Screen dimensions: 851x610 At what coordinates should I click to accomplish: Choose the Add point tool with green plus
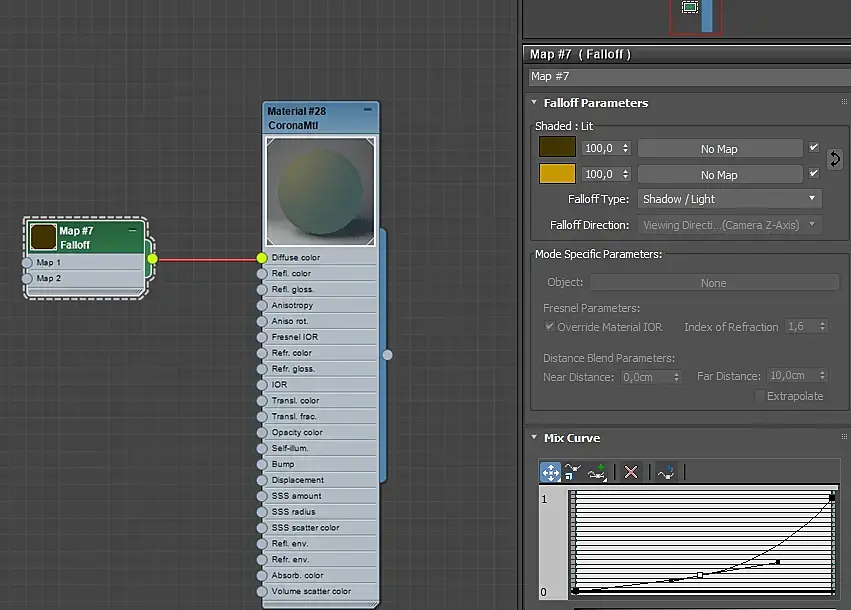click(598, 472)
